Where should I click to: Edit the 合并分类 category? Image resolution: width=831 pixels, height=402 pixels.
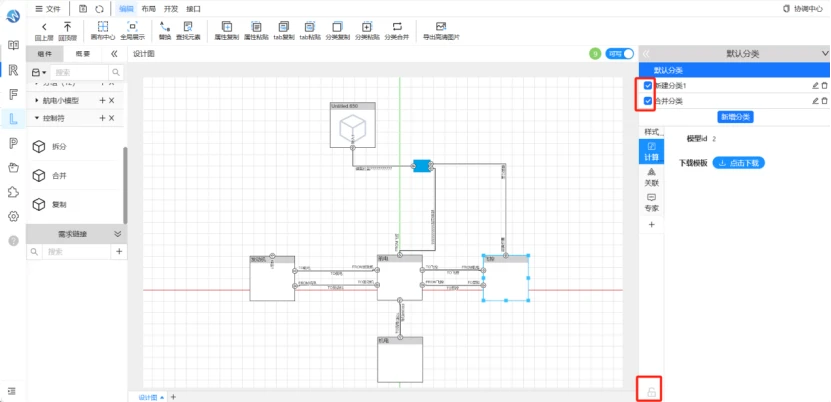(815, 101)
